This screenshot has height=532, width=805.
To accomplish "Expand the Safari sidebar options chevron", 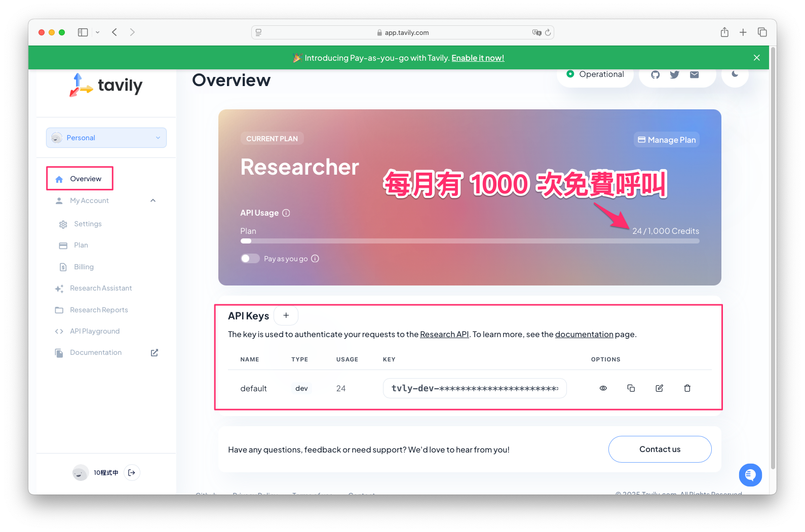I will 98,32.
